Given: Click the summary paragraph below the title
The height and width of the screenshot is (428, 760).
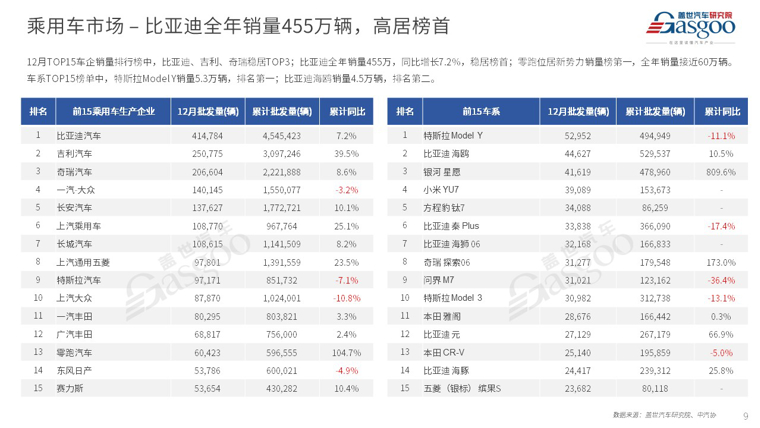Looking at the screenshot, I should [379, 69].
